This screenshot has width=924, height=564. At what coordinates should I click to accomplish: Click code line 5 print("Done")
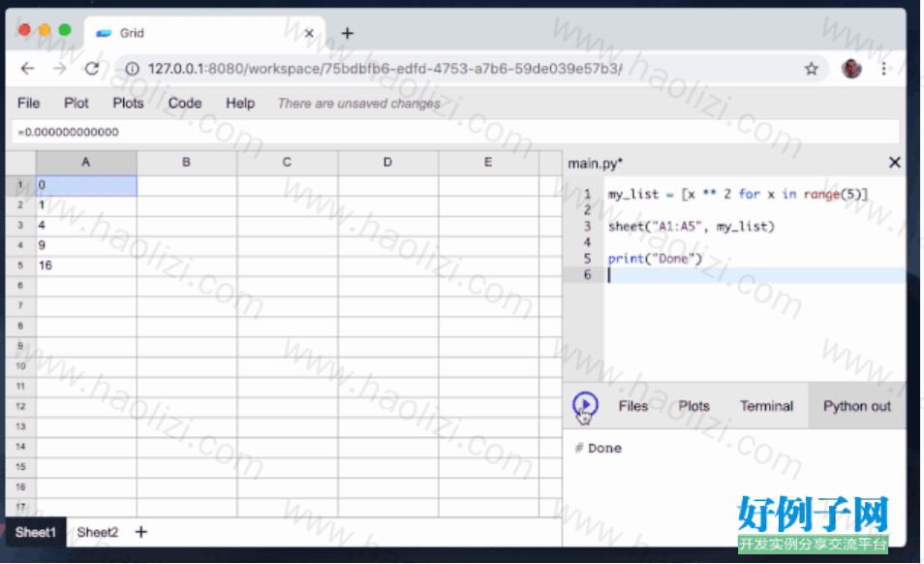point(655,259)
